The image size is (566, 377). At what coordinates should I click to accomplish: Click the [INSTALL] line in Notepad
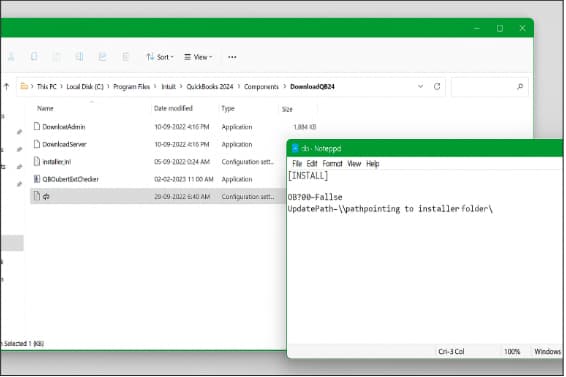coord(308,176)
